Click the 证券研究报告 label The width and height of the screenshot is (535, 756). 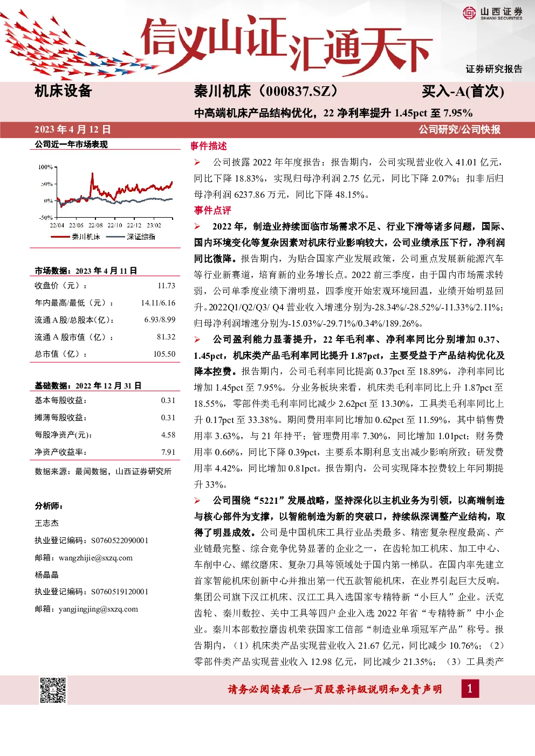(x=494, y=69)
